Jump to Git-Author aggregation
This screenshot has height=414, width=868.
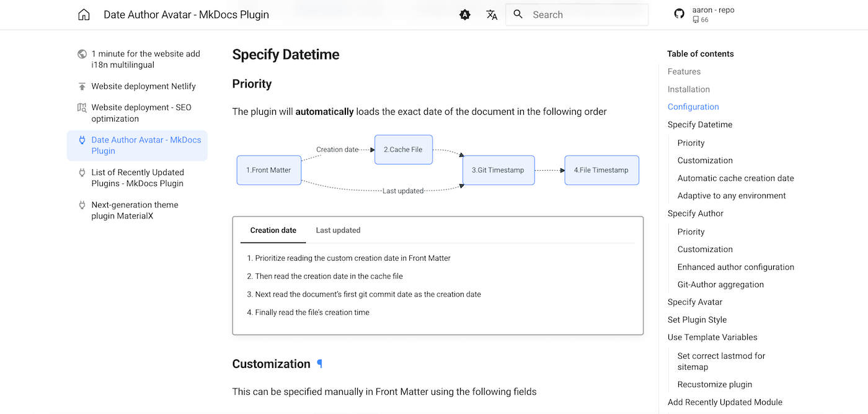(x=720, y=284)
